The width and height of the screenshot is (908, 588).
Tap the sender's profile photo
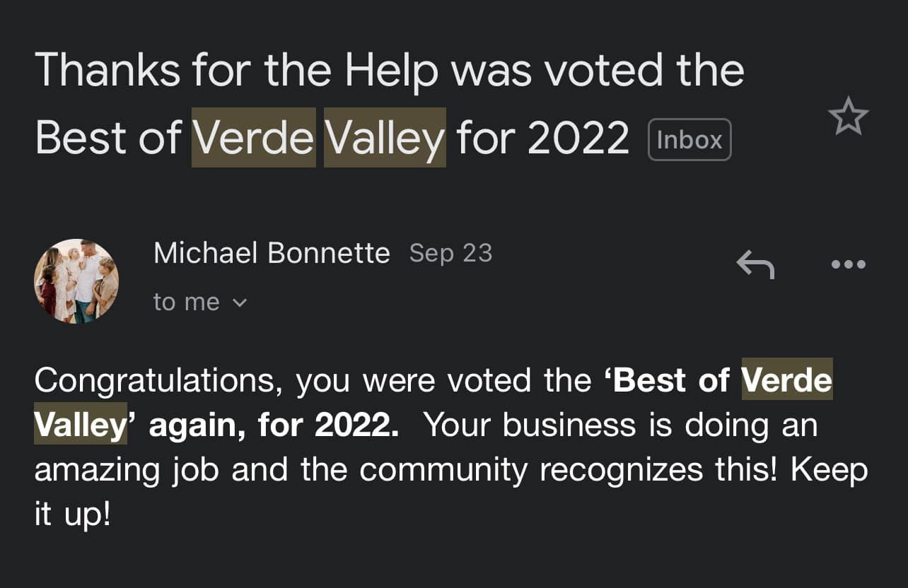(76, 281)
